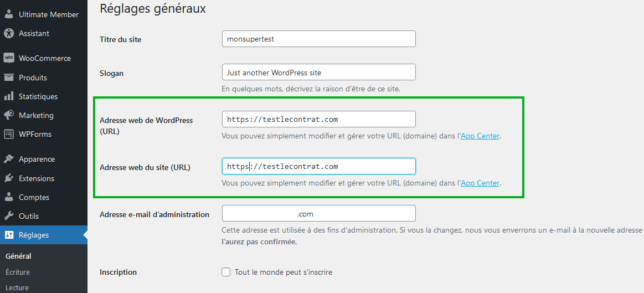644x293 pixels.
Task: Click the Marketing megaphone icon
Action: [x=9, y=115]
